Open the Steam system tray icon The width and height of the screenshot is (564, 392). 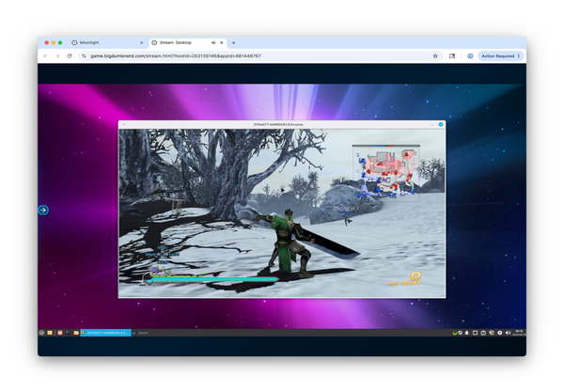[x=461, y=333]
